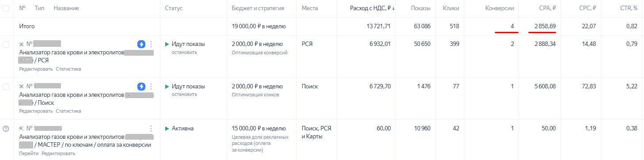Click the question mark icon beside МАСТЕР campaign
Viewport: 644px width, 160px height.
coord(6,129)
